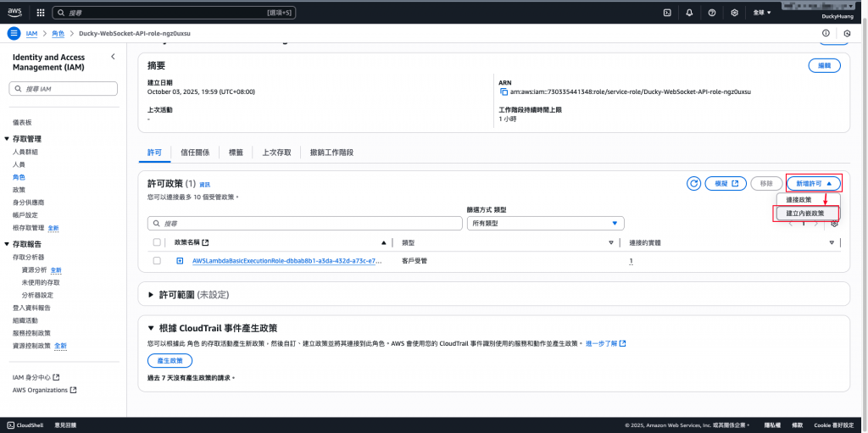Open IAM 身分中心 external link
Viewport: 868px width, 433px height.
coord(36,377)
